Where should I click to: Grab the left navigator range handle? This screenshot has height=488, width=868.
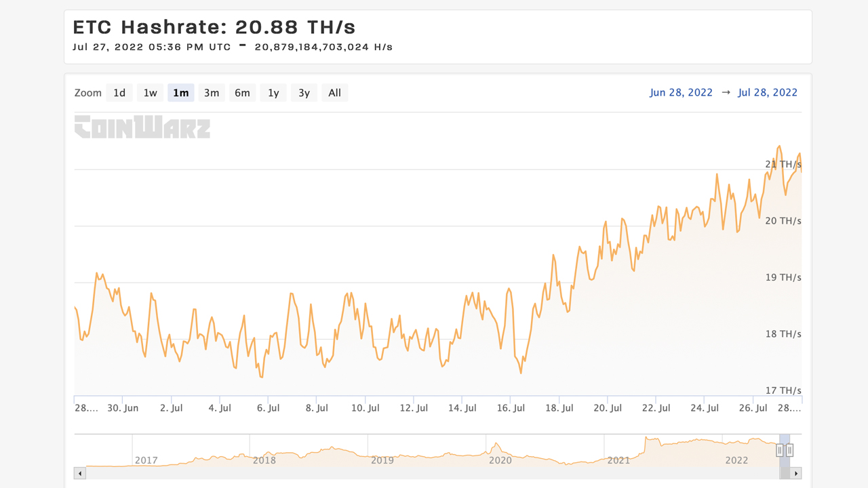pyautogui.click(x=780, y=450)
